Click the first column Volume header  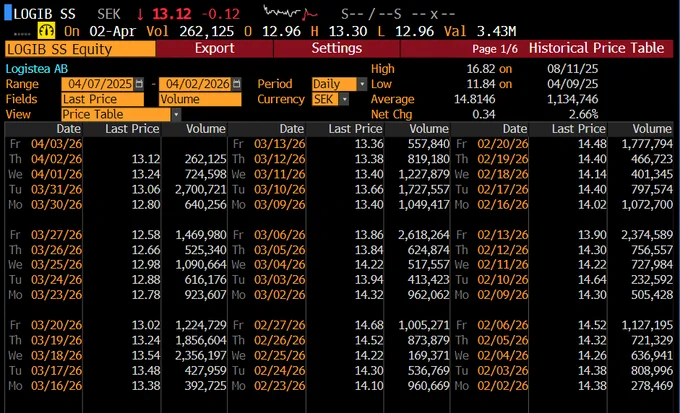coord(206,129)
